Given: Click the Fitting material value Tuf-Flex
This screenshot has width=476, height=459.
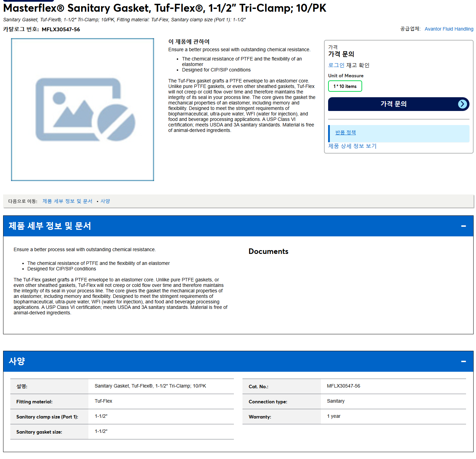Looking at the screenshot, I should (x=104, y=401).
